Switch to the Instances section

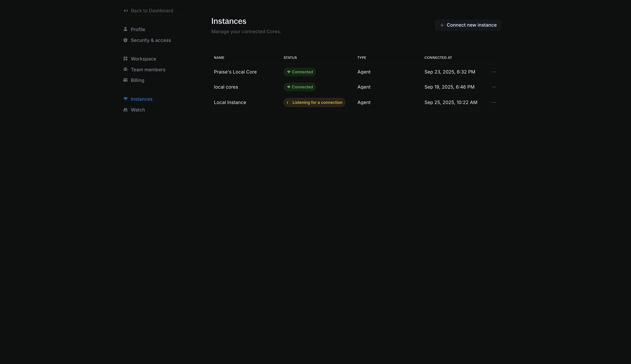pyautogui.click(x=142, y=99)
